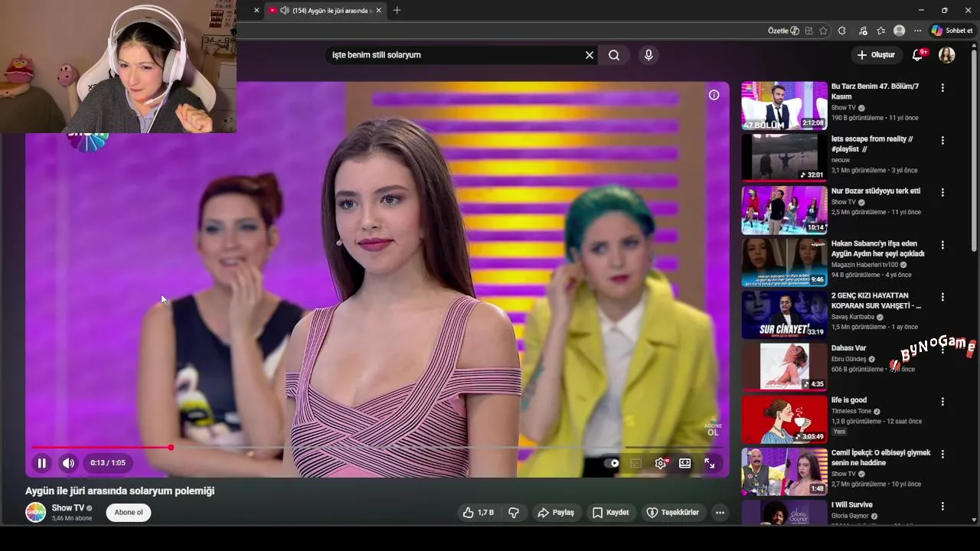Open the YouTube account avatar menu
Screen dimensions: 980x551
(947, 55)
